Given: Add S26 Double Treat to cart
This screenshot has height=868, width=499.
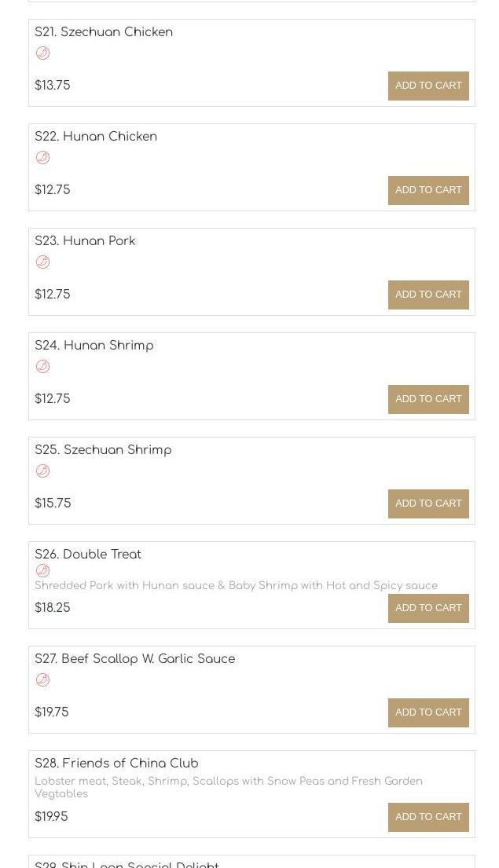Looking at the screenshot, I should 428,608.
